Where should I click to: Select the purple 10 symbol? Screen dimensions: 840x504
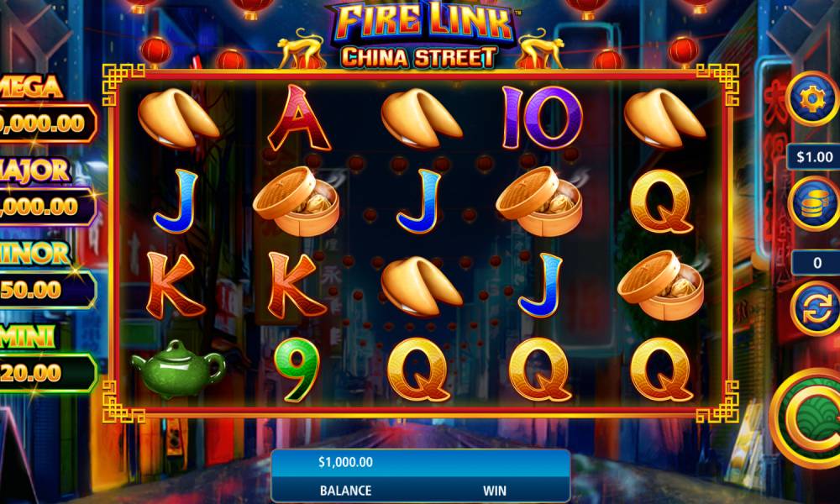[x=542, y=118]
